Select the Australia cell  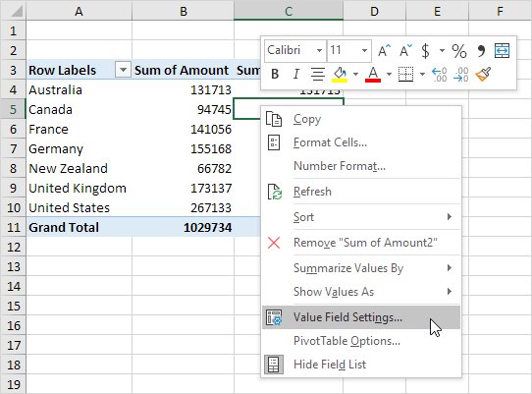tap(80, 90)
